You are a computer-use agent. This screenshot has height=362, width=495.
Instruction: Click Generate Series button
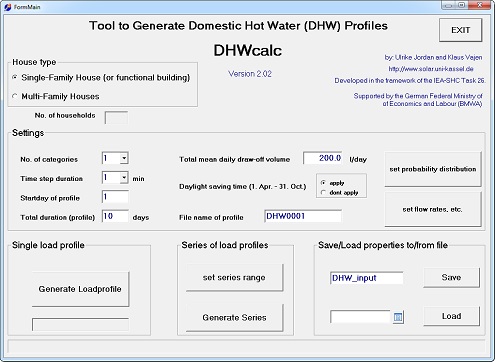(234, 318)
